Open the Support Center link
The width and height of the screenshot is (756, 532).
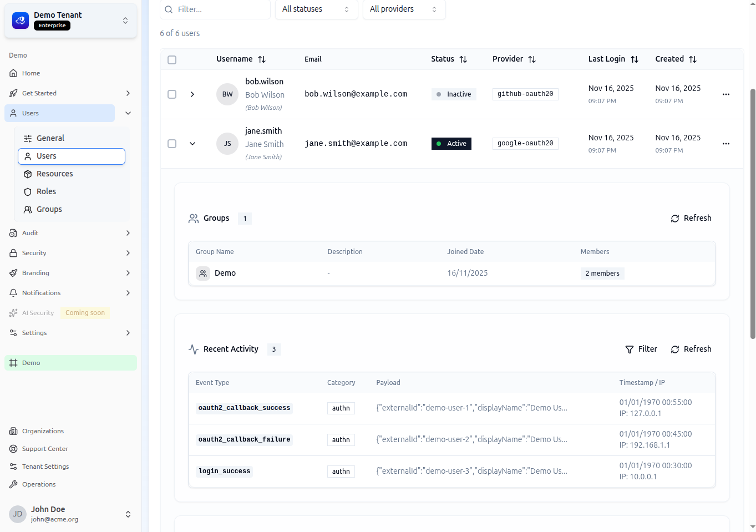pos(45,449)
